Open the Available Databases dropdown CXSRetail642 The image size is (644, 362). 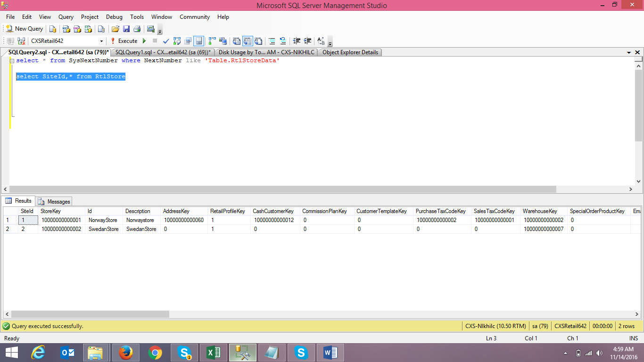(x=67, y=41)
